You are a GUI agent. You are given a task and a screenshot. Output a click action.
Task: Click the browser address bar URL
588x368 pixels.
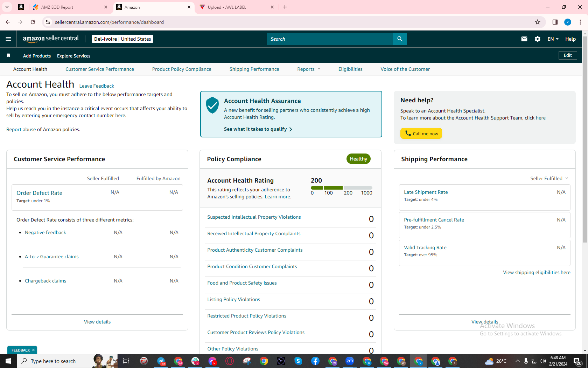point(109,22)
